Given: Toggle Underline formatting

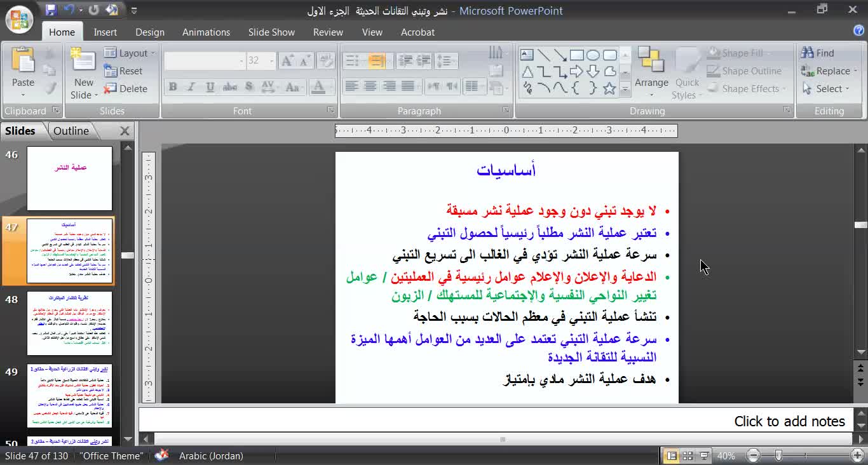Looking at the screenshot, I should pyautogui.click(x=210, y=87).
